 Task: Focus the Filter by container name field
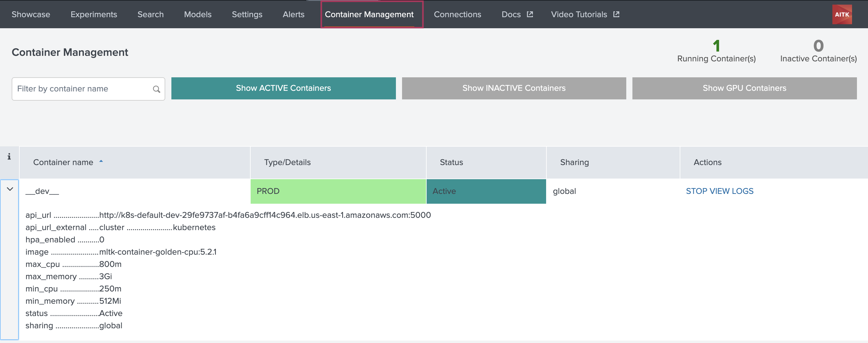[x=88, y=89]
